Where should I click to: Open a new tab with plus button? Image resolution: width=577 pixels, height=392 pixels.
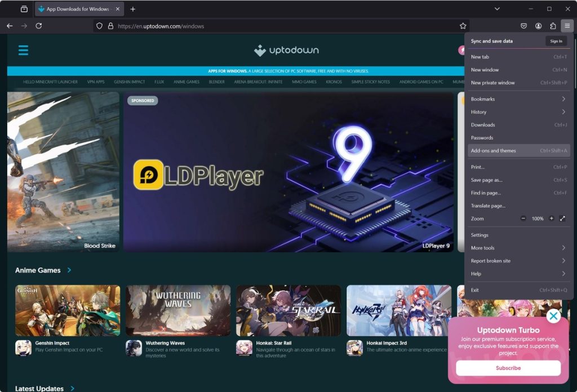(133, 9)
